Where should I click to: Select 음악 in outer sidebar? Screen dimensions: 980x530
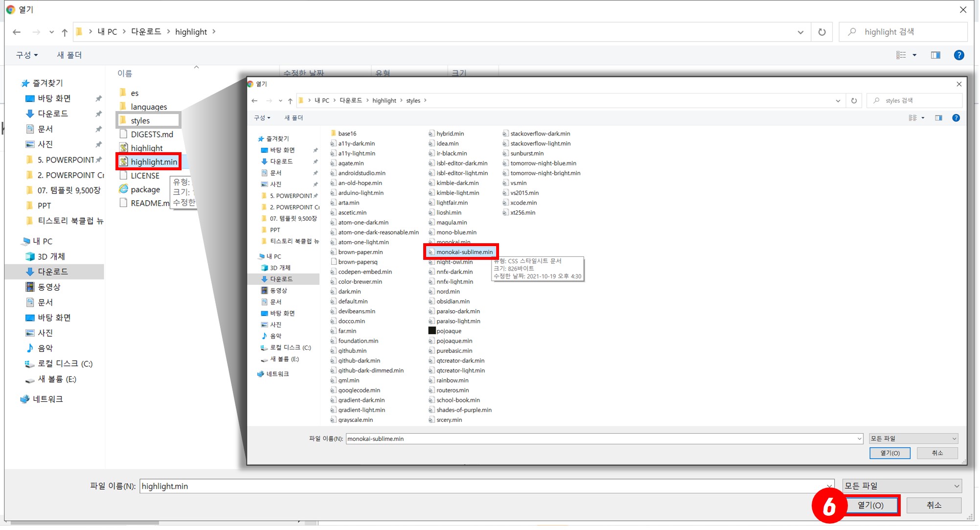[x=45, y=348]
